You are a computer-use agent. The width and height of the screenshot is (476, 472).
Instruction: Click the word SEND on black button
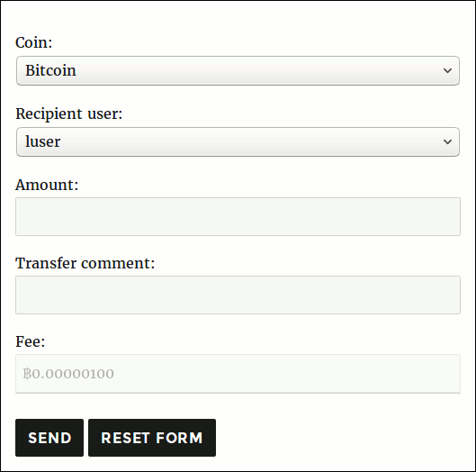tap(49, 438)
